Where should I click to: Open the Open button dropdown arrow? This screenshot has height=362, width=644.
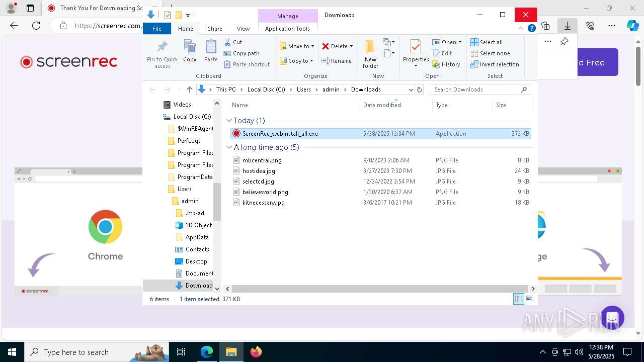click(460, 42)
